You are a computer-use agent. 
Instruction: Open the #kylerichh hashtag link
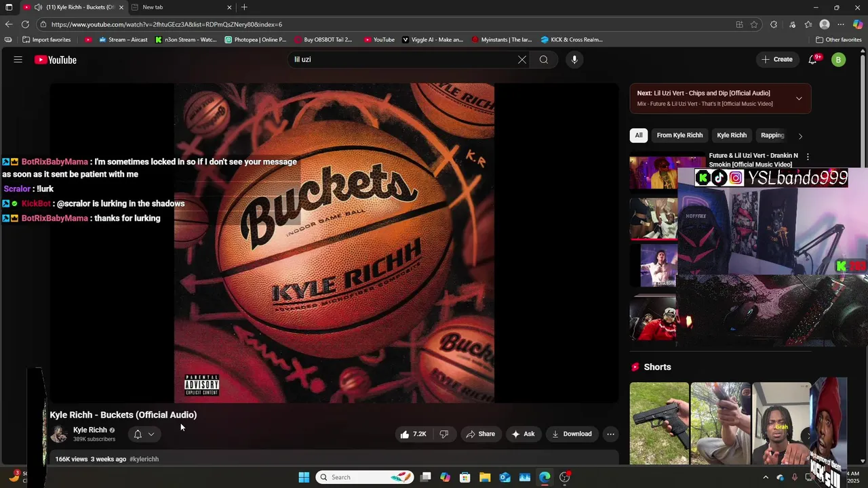144,460
